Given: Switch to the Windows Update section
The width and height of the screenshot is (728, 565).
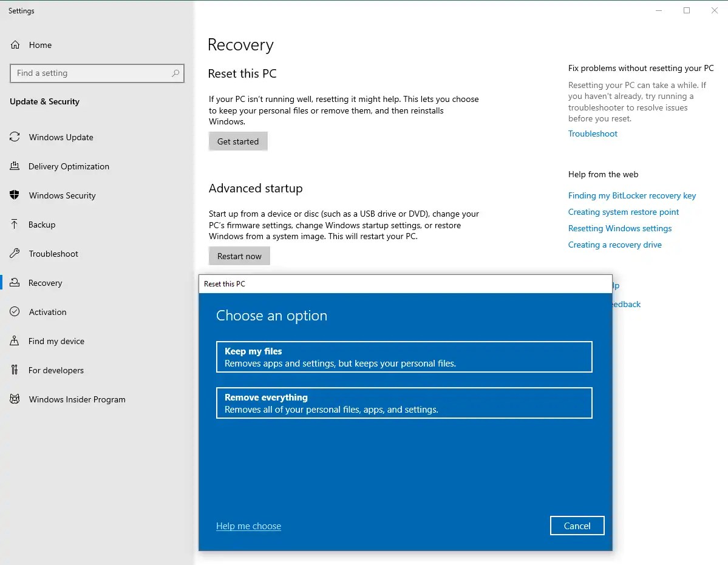Looking at the screenshot, I should (61, 137).
